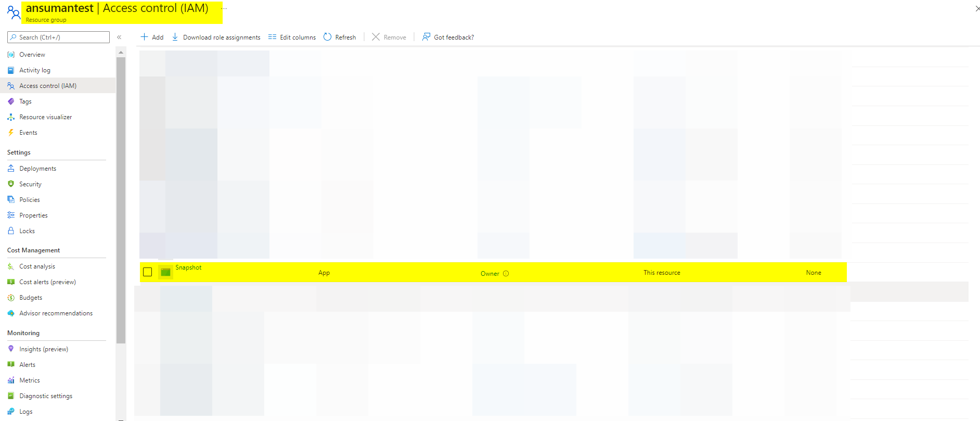Collapse the sidebar menu with the chevron
980x421 pixels.
[119, 37]
